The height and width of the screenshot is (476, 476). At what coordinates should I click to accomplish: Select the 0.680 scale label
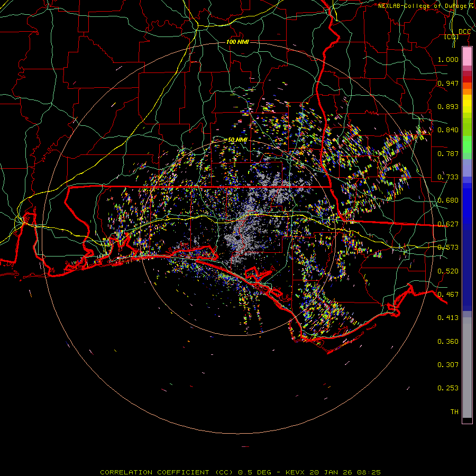click(448, 200)
